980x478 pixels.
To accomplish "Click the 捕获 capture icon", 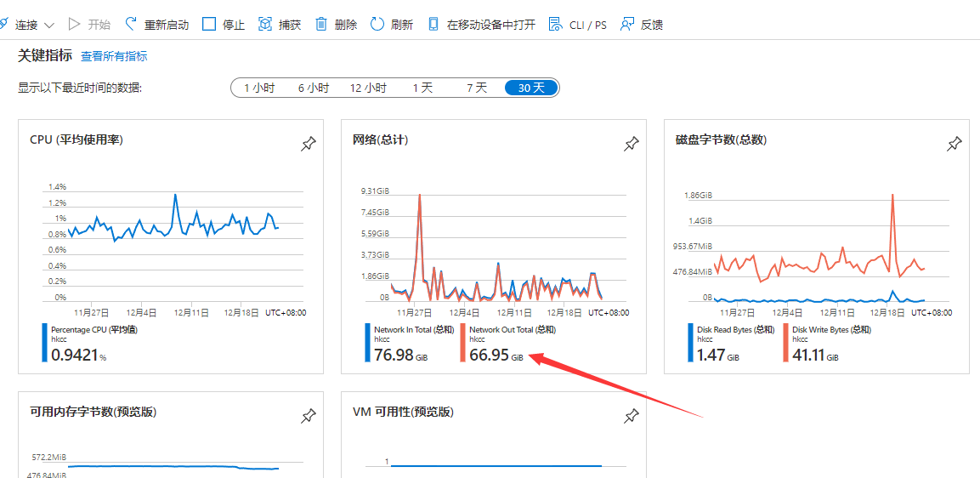I will tap(265, 24).
